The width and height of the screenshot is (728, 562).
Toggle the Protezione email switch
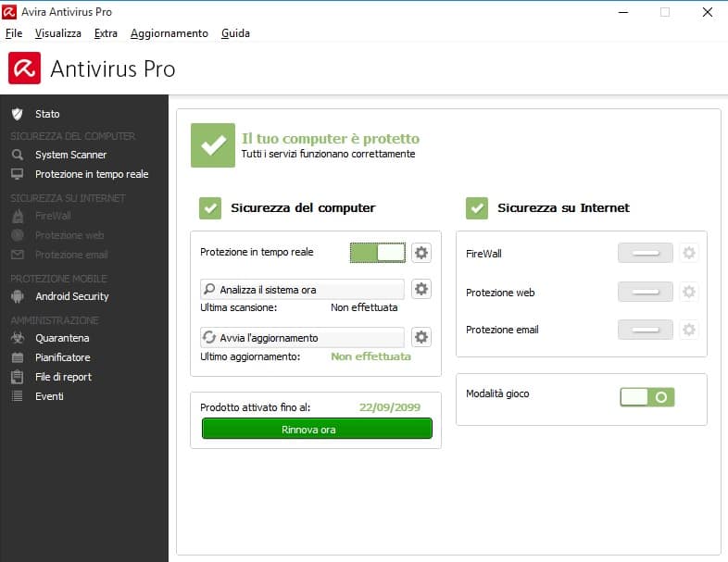click(x=646, y=330)
